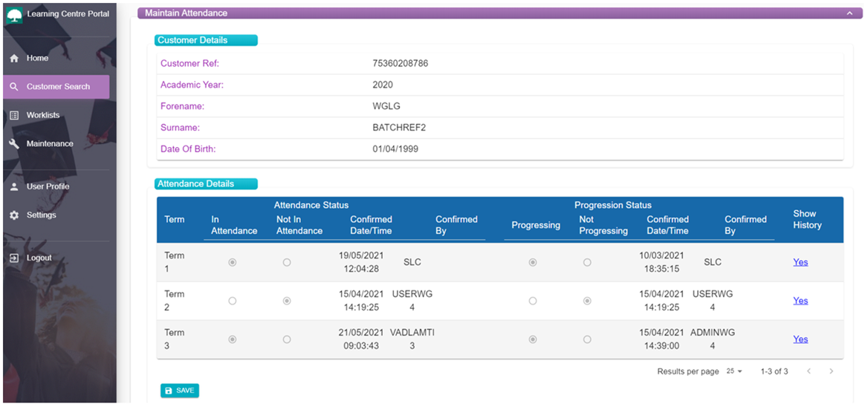Select Not Progressing for Term 3
The height and width of the screenshot is (407, 868).
click(x=587, y=339)
